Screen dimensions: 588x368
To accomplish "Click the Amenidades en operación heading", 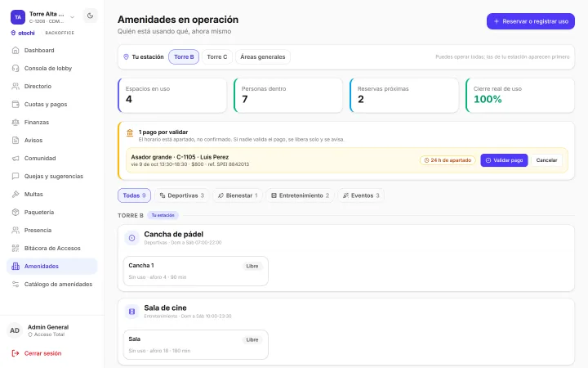I will [x=178, y=20].
